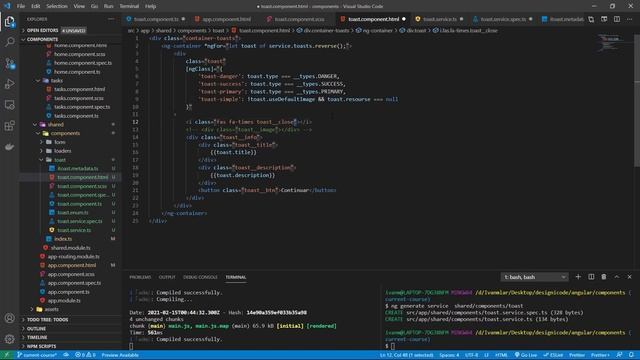Open Explorer views and more actions

coord(111,19)
